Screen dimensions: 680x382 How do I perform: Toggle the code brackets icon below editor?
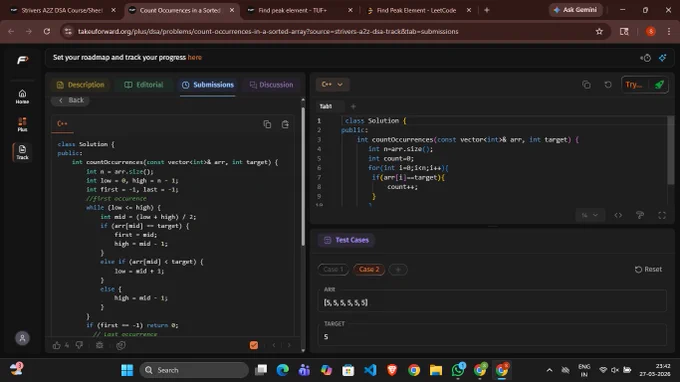pyautogui.click(x=618, y=215)
